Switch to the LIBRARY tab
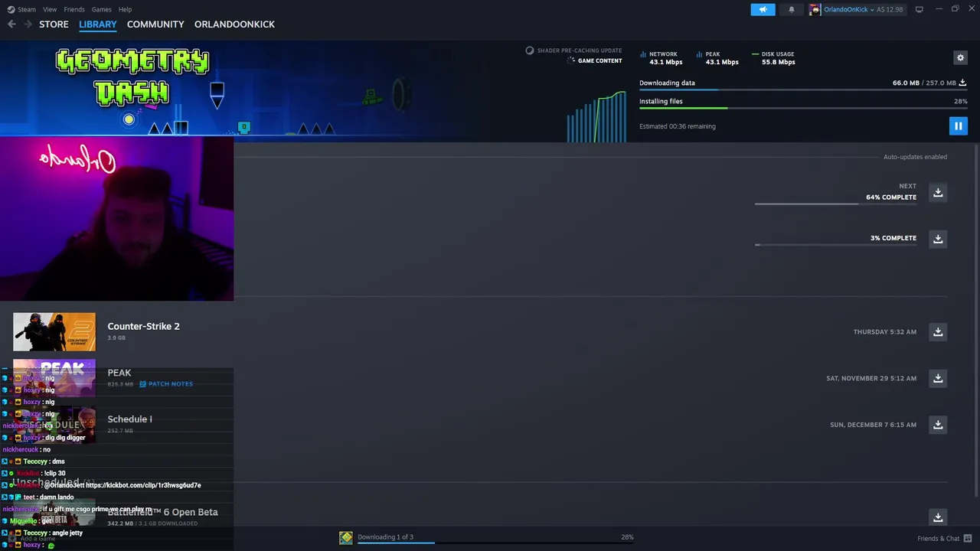This screenshot has width=980, height=551. 98,24
